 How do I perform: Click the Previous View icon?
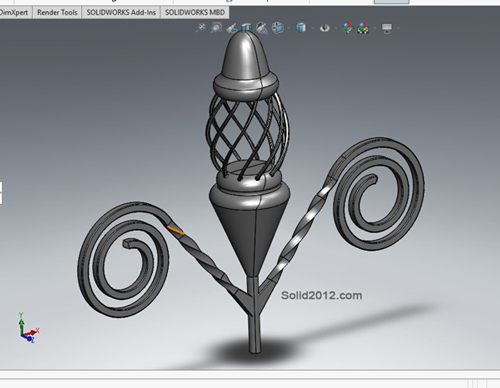[x=232, y=28]
